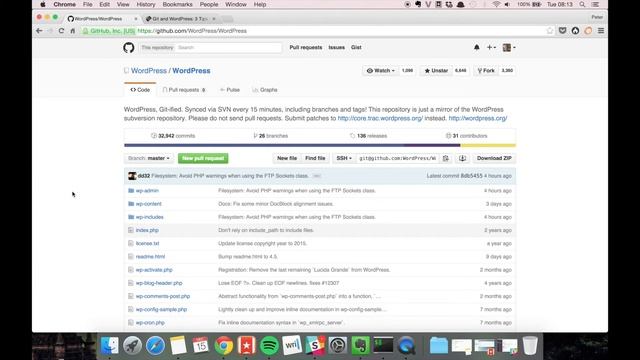640x360 pixels.
Task: Open the Chrome History menu
Action: 146,4
